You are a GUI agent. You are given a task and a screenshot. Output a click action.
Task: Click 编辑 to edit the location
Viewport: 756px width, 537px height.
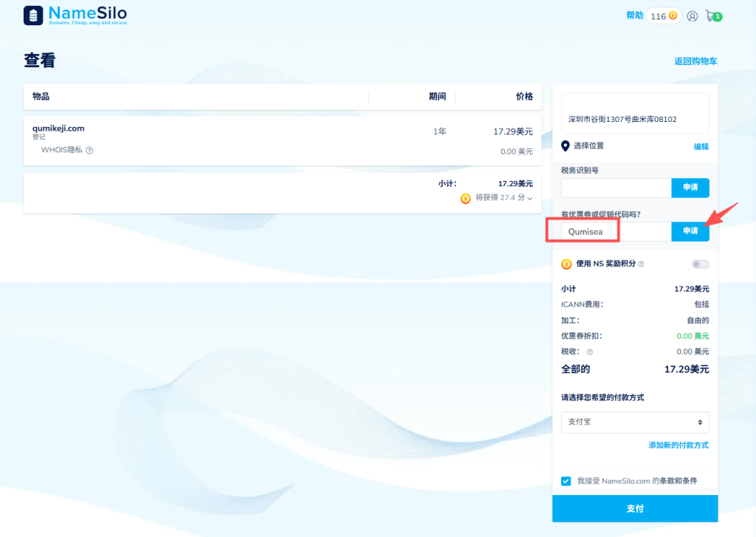click(702, 146)
